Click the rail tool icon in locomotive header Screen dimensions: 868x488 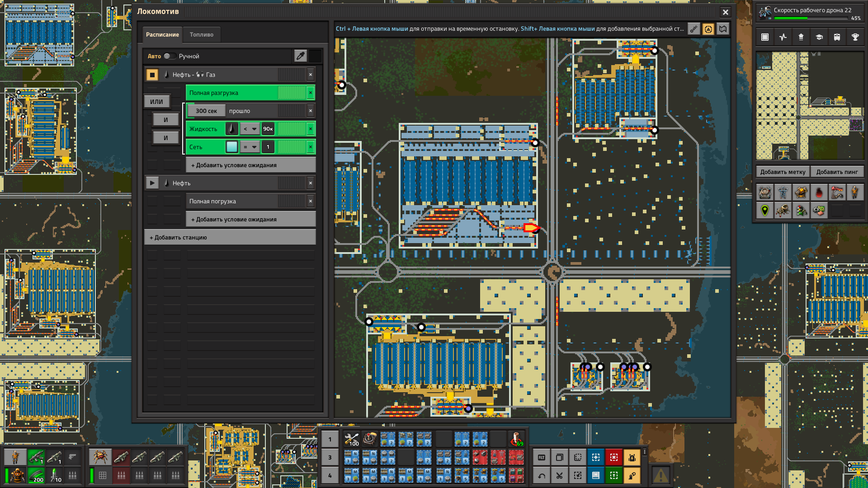[694, 29]
